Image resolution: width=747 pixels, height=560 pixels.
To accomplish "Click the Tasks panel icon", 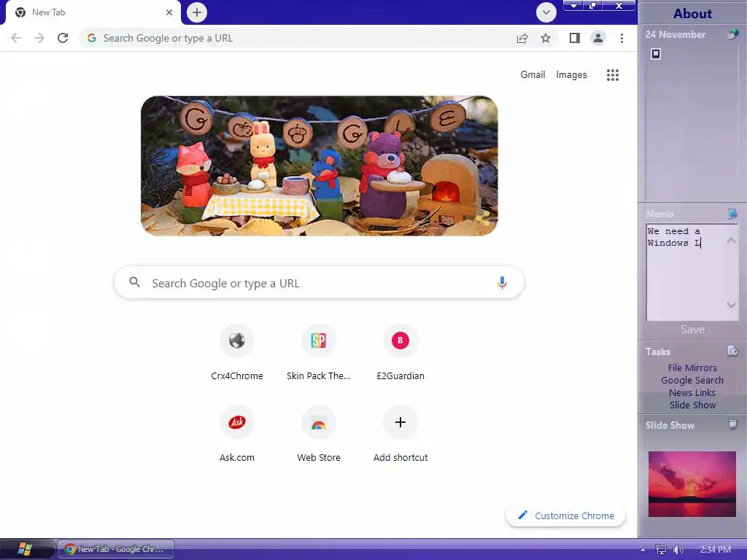I will [732, 351].
